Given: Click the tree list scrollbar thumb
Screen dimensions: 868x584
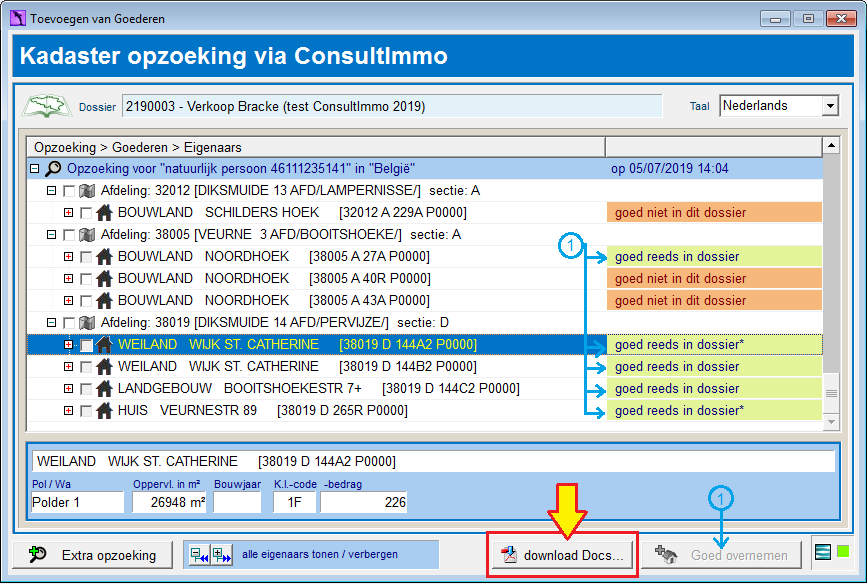Looking at the screenshot, I should [x=831, y=394].
